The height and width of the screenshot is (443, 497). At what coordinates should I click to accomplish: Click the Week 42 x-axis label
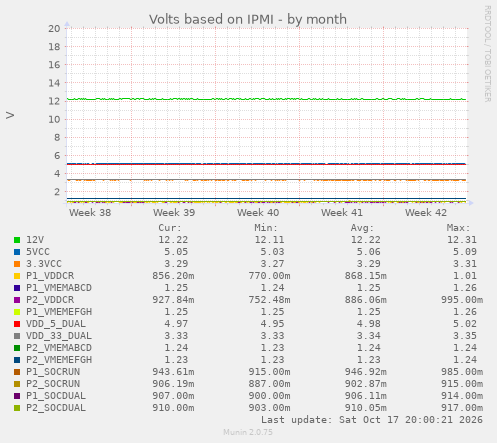click(x=426, y=213)
